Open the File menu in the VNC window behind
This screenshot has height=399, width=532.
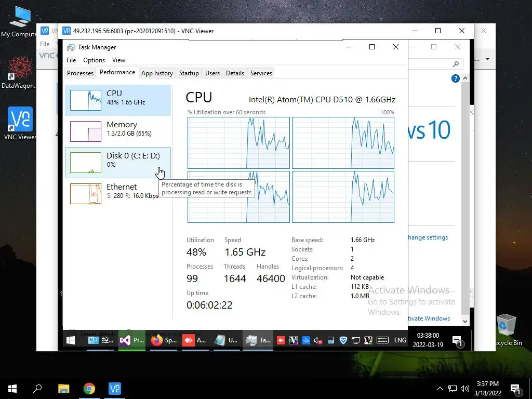coord(45,44)
